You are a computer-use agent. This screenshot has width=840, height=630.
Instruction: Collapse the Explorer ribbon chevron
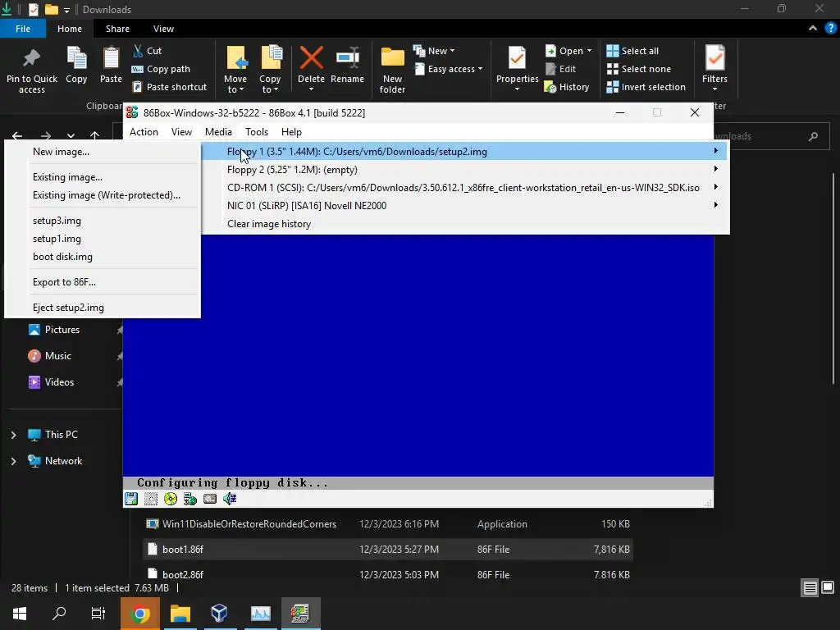click(x=813, y=29)
